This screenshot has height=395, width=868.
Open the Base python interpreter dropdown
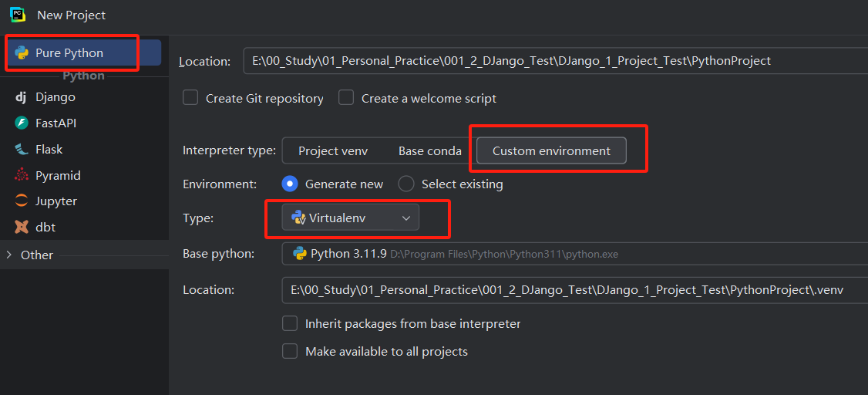click(574, 255)
